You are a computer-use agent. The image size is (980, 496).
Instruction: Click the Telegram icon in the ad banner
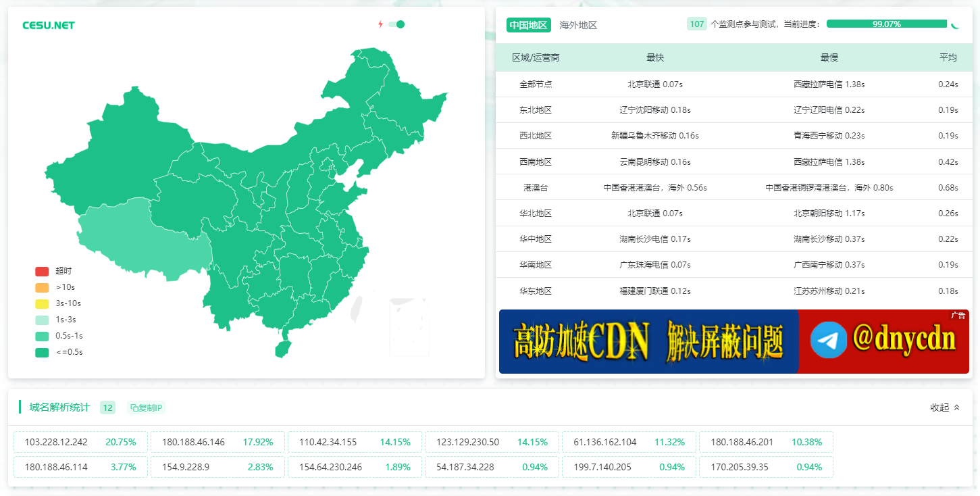(828, 340)
